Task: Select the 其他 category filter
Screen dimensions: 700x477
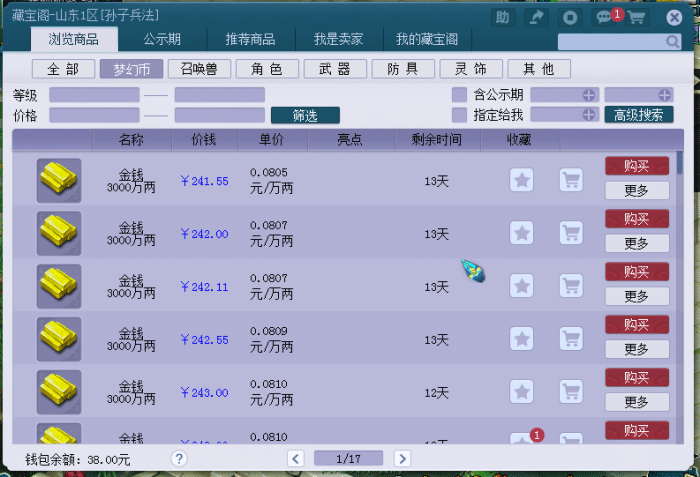Action: (539, 69)
